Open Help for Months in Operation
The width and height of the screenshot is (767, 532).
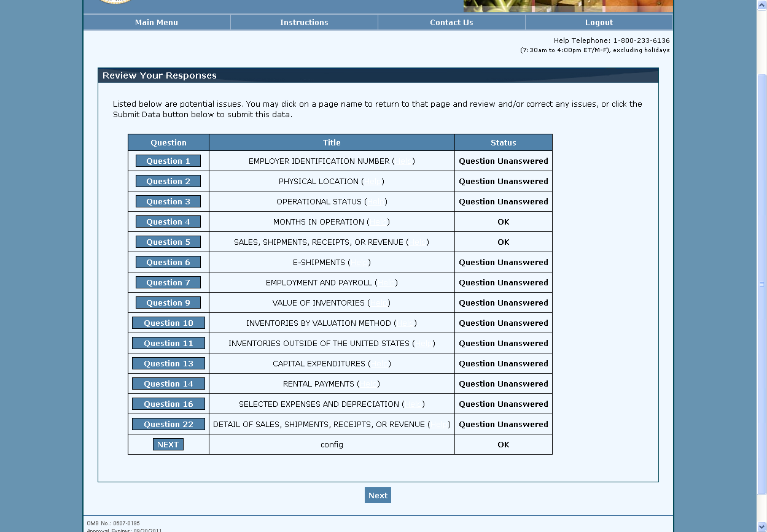tap(378, 222)
